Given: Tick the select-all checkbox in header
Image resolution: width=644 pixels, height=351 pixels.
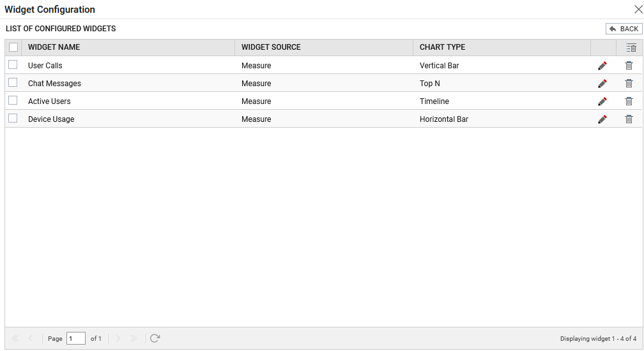Looking at the screenshot, I should [13, 47].
